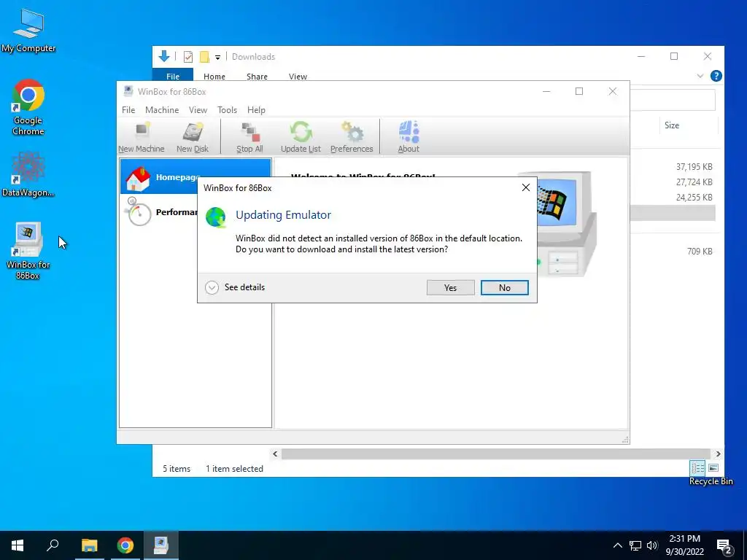
Task: Open the Machine menu in WinBox
Action: (x=162, y=110)
